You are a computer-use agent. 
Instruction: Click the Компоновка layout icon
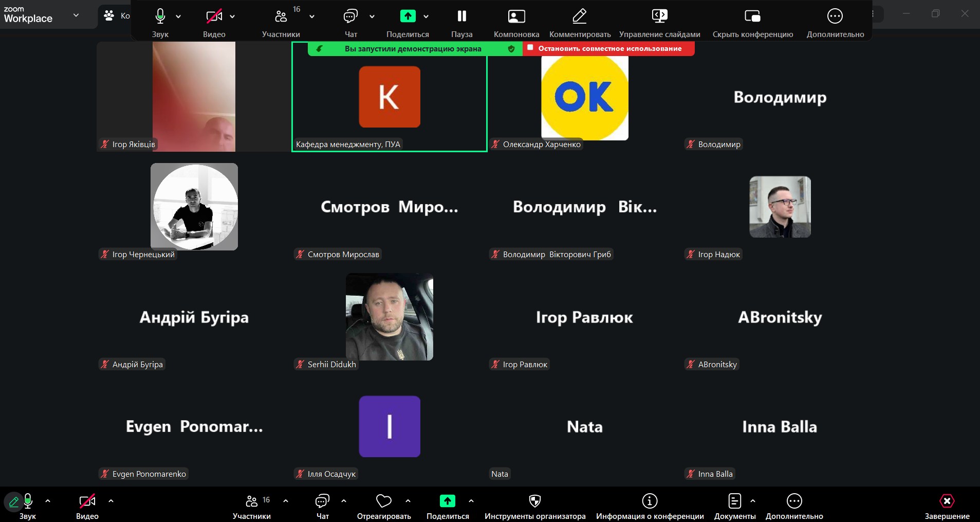(516, 16)
